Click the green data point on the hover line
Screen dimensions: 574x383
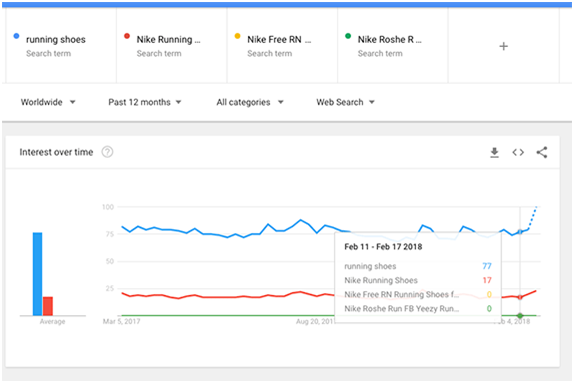(520, 315)
